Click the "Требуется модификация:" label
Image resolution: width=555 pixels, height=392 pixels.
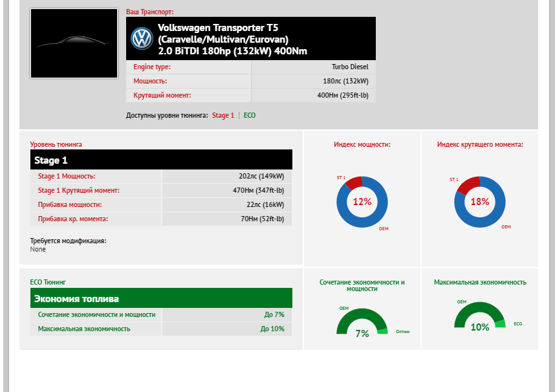point(69,241)
